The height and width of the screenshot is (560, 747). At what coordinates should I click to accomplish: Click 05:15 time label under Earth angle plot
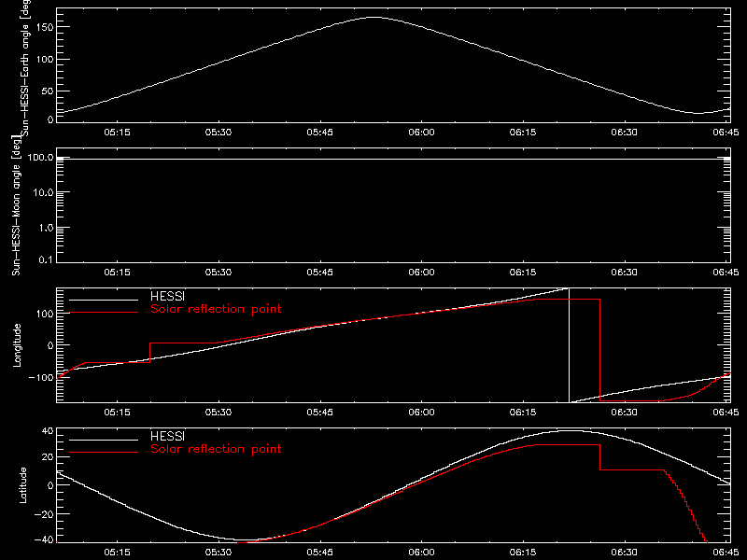click(x=118, y=133)
